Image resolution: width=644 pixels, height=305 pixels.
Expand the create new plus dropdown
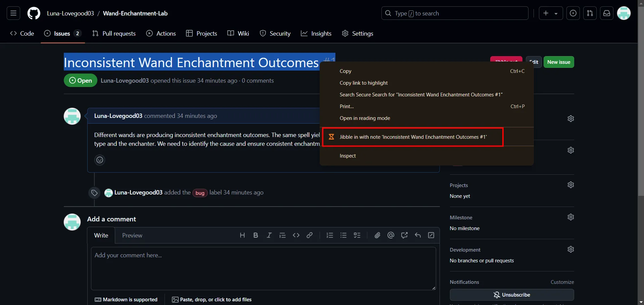551,13
